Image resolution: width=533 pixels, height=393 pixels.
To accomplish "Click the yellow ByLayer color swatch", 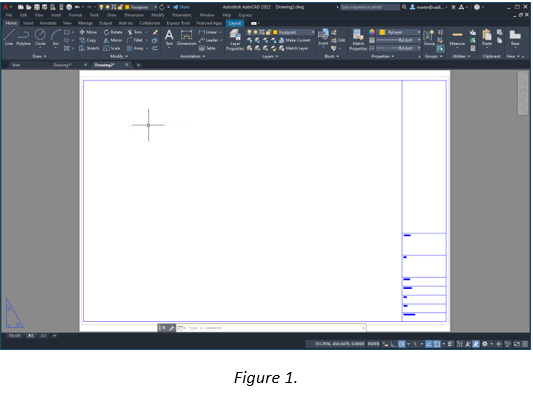I will 382,32.
